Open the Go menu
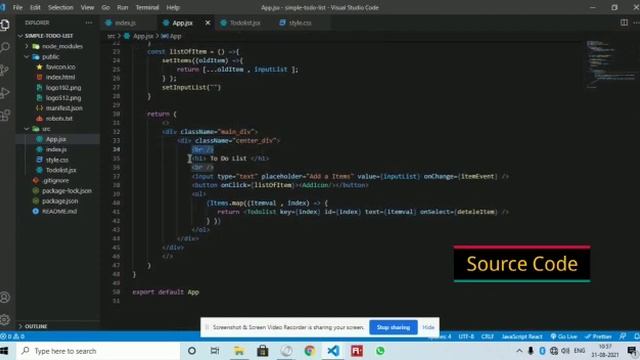The width and height of the screenshot is (640, 360). (x=105, y=7)
